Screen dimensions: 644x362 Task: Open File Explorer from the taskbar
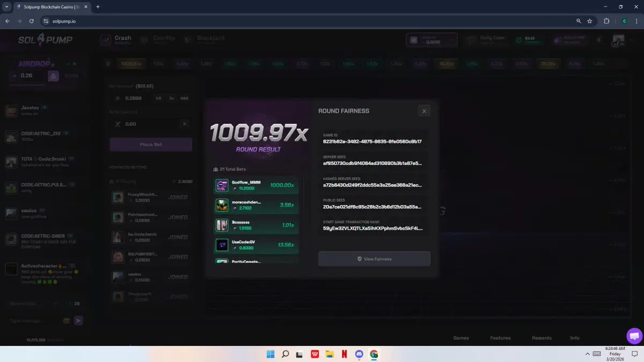(x=330, y=354)
